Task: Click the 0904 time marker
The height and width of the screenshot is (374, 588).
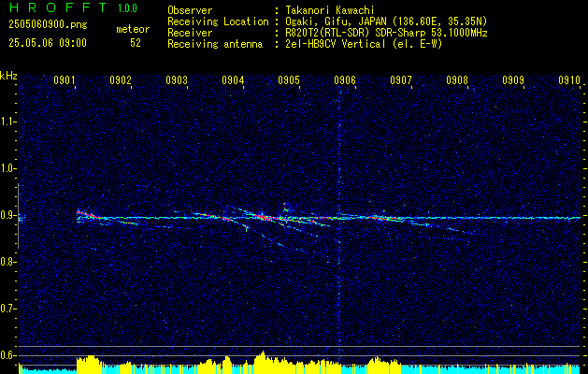Action: point(233,79)
